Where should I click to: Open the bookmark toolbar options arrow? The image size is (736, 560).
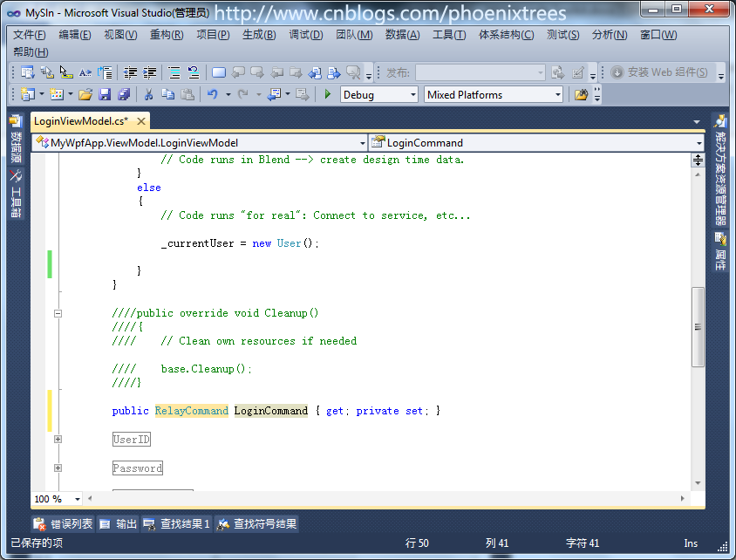point(369,76)
